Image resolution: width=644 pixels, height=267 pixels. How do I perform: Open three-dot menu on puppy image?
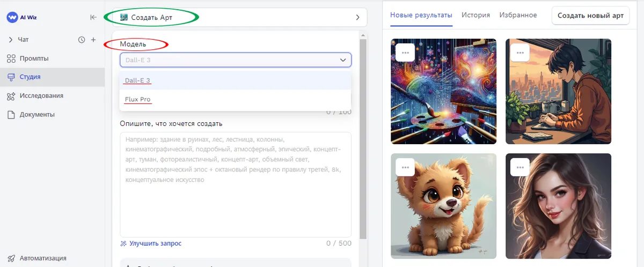tap(405, 167)
